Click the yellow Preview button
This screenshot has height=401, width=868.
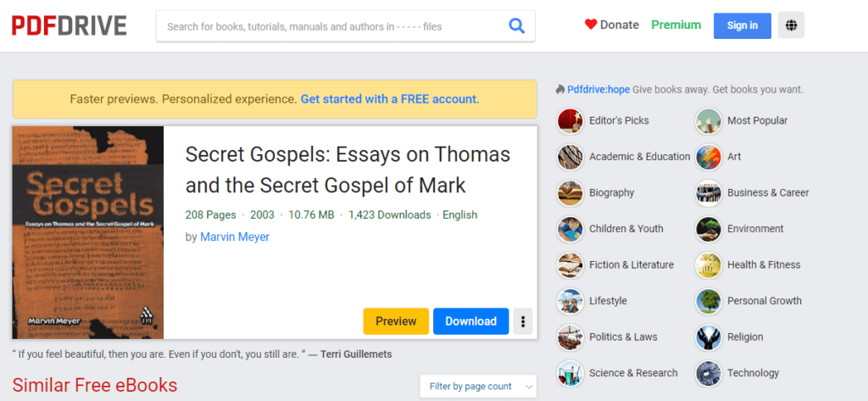click(x=396, y=321)
